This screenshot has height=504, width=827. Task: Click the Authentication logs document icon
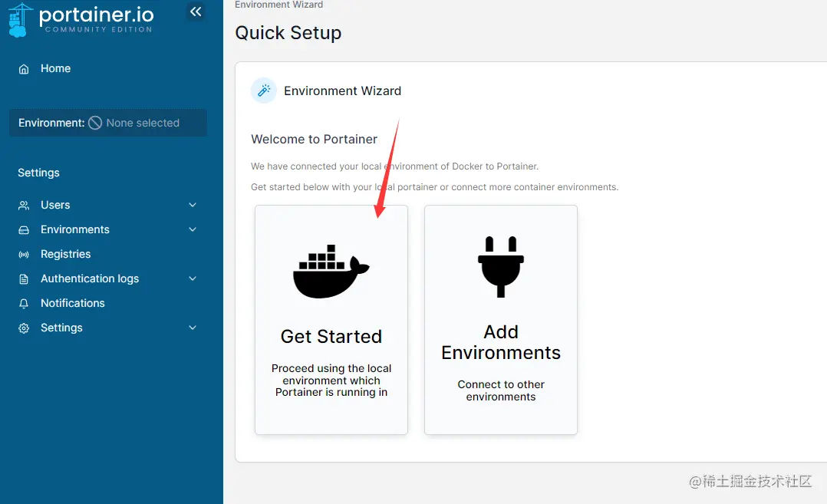24,279
